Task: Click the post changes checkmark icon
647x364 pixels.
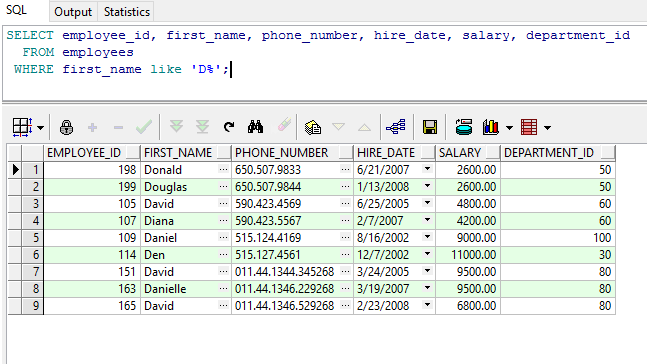Action: point(144,127)
